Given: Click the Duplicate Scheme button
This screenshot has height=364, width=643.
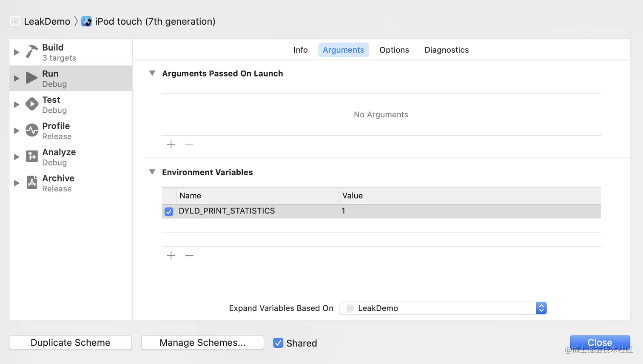Looking at the screenshot, I should [x=71, y=342].
